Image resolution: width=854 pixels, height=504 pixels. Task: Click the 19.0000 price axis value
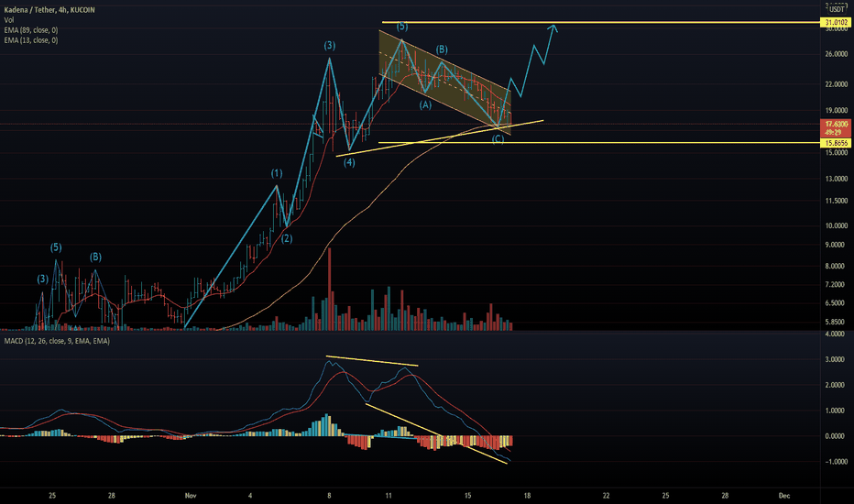click(837, 111)
